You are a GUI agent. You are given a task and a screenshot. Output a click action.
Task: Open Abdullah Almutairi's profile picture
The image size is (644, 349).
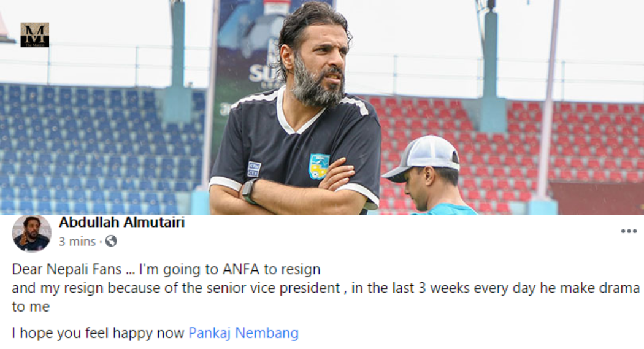pyautogui.click(x=32, y=233)
